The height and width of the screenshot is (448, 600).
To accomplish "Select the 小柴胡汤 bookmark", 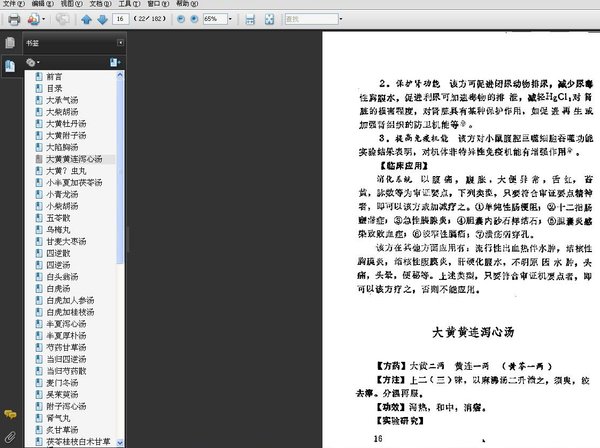I will coord(62,206).
